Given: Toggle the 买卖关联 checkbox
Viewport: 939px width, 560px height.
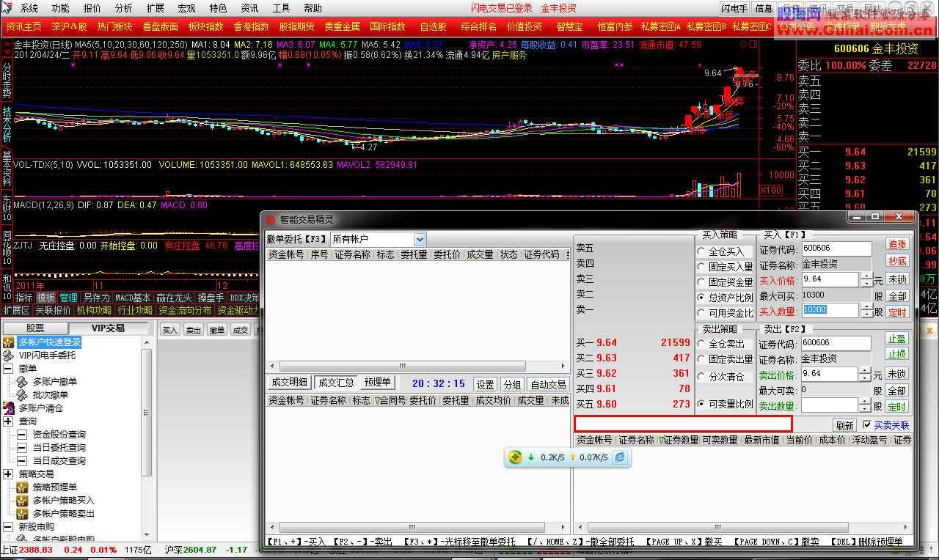Looking at the screenshot, I should (x=867, y=425).
